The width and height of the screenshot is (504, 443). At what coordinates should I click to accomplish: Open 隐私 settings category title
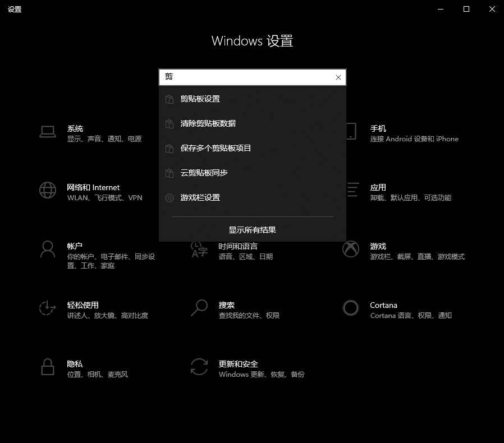(75, 364)
